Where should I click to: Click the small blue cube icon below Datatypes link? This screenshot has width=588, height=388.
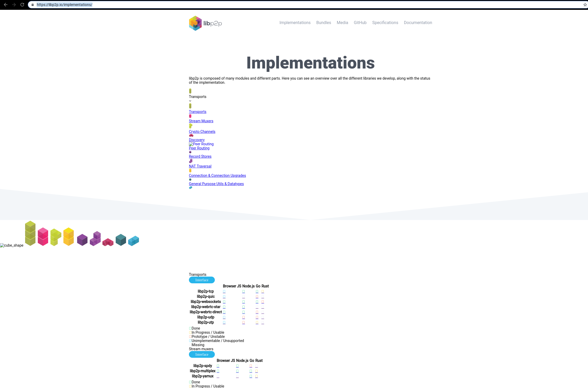coord(190,188)
